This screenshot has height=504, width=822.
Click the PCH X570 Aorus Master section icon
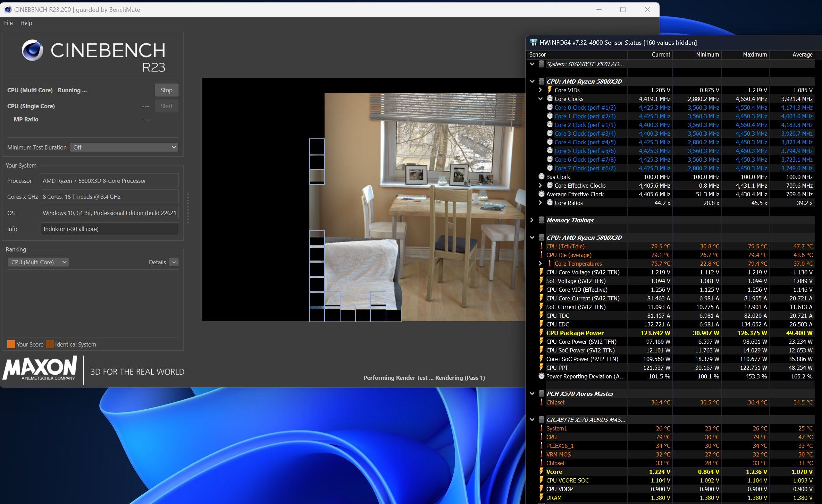(x=541, y=393)
